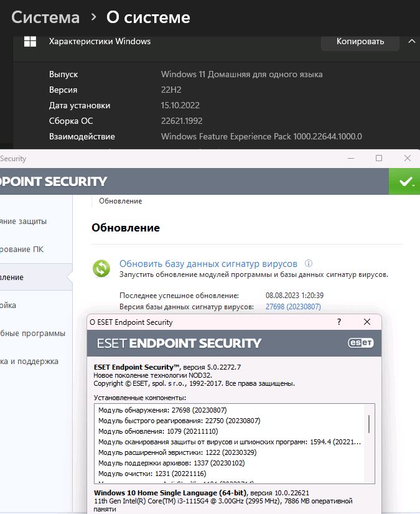Minimize the ESET Endpoint Security window

(351, 158)
